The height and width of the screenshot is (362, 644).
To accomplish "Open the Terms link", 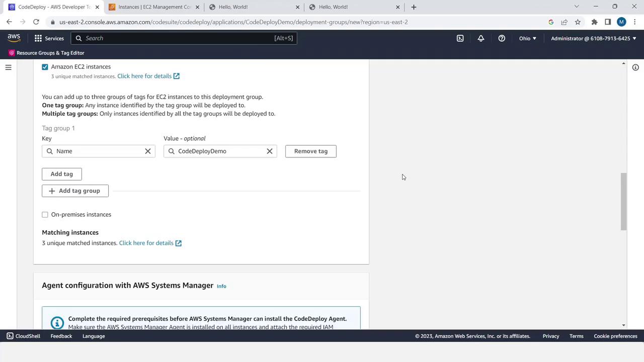I will pos(577,336).
